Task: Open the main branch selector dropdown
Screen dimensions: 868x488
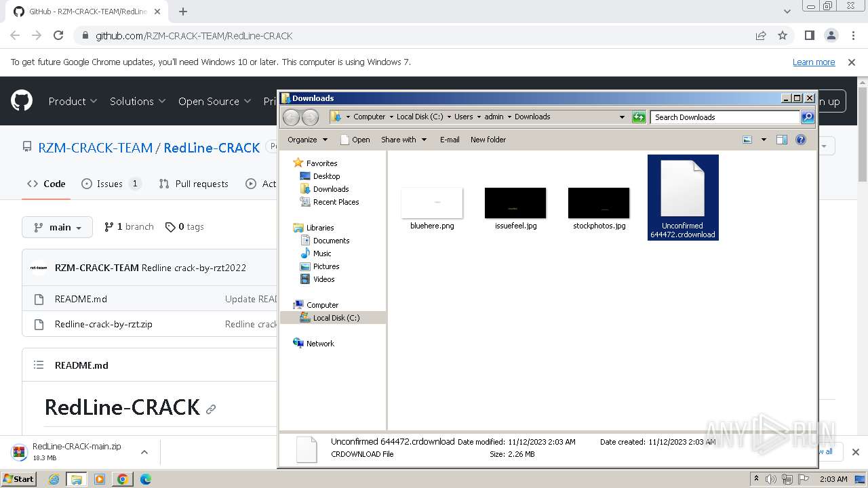Action: (57, 227)
